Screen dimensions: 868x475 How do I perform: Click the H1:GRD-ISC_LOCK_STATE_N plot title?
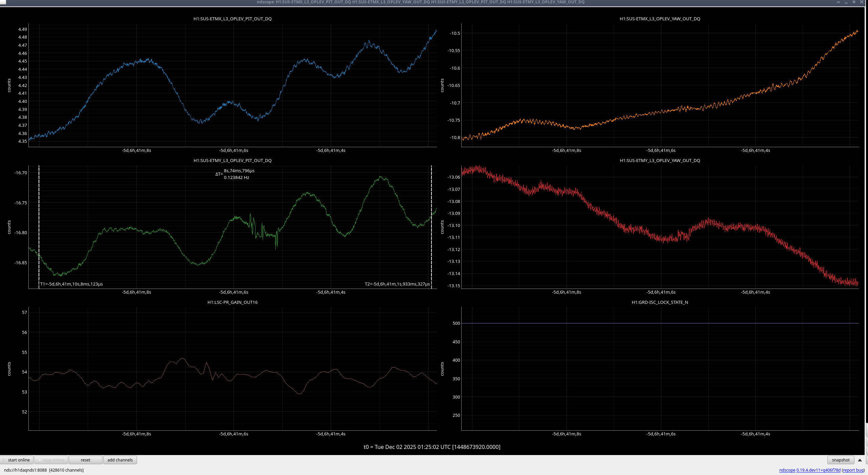tap(660, 302)
